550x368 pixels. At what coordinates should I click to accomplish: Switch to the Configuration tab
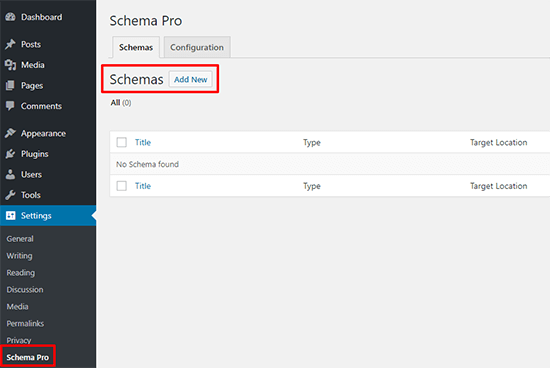(197, 47)
